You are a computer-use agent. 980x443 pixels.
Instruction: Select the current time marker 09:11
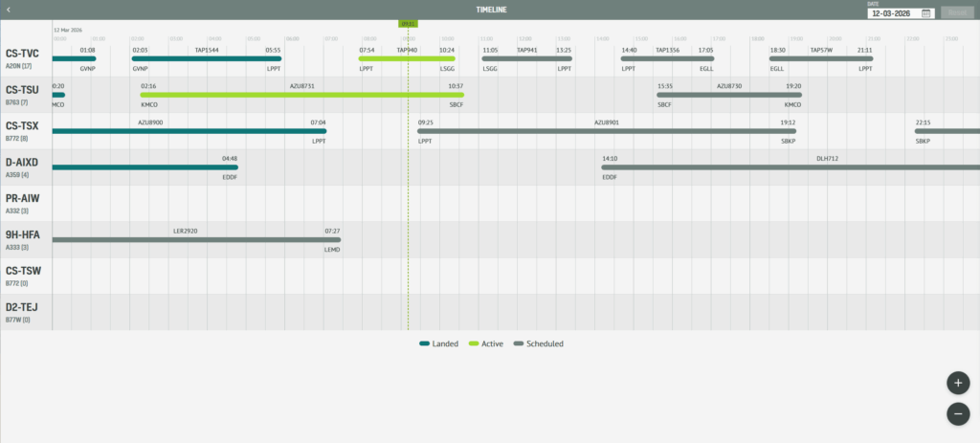[408, 23]
